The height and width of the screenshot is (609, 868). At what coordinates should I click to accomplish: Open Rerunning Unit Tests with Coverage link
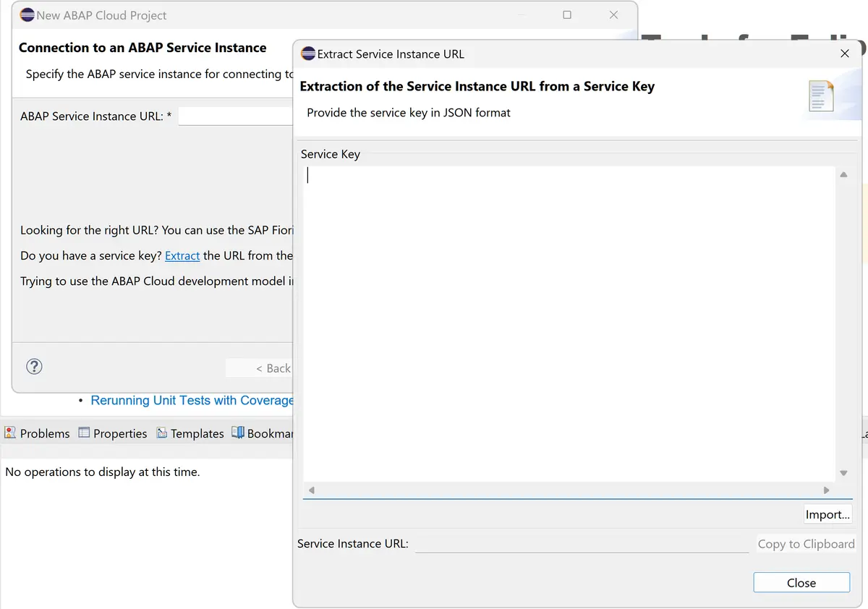[192, 400]
